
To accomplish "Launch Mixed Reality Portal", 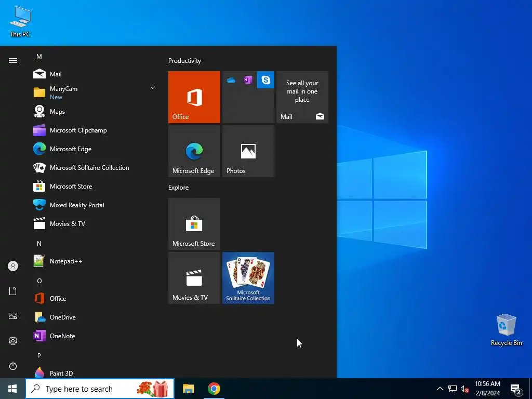I will (x=95, y=205).
